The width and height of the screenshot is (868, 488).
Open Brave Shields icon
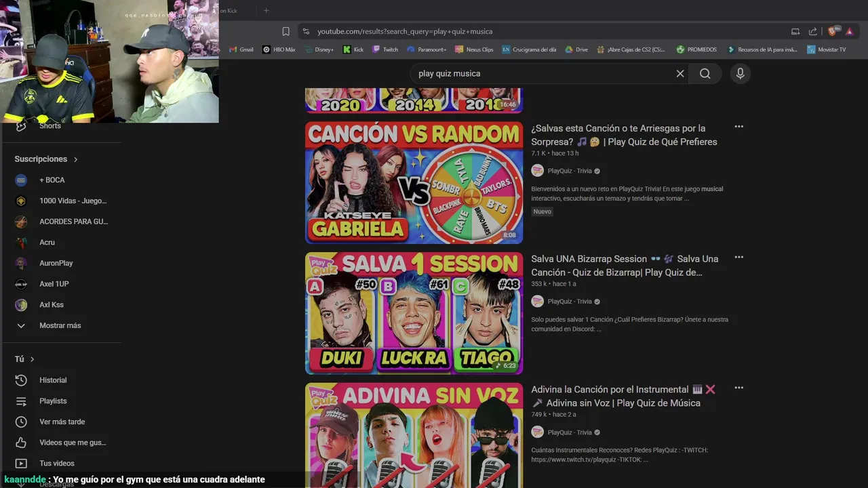point(833,31)
